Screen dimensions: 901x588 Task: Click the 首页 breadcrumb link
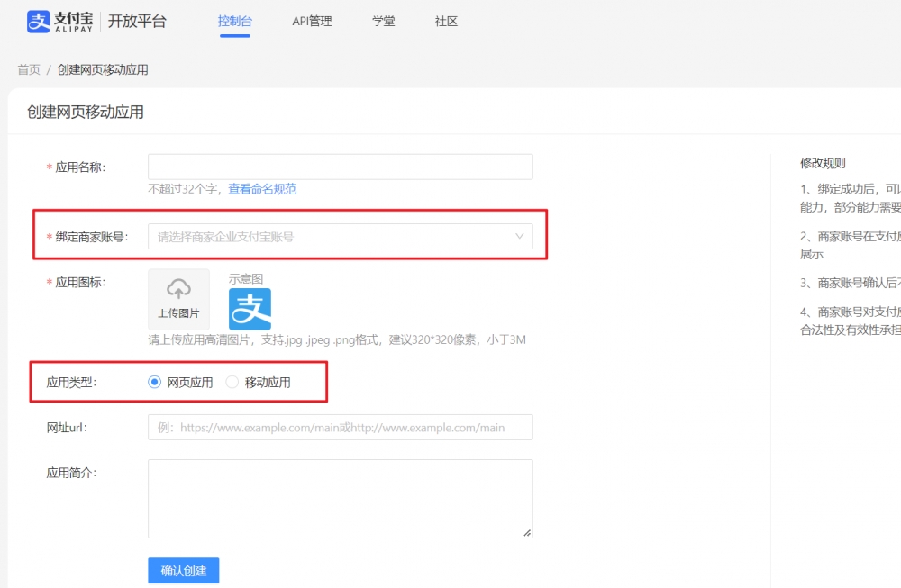click(x=29, y=70)
